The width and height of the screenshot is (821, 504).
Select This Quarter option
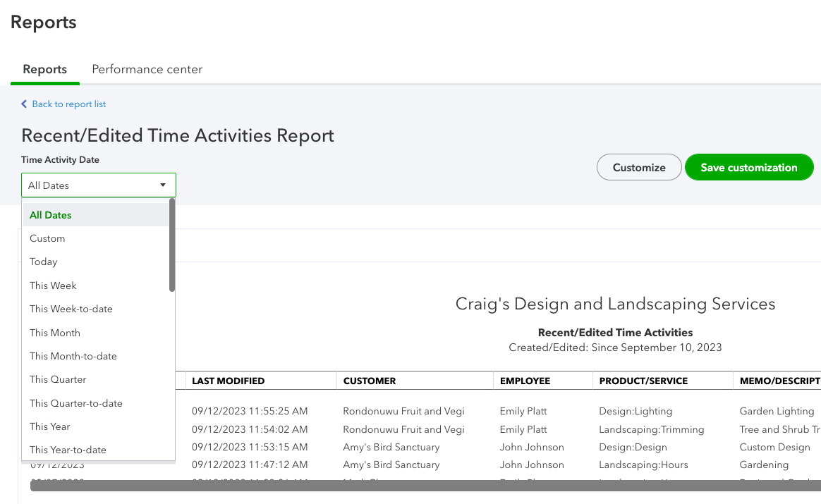click(58, 379)
